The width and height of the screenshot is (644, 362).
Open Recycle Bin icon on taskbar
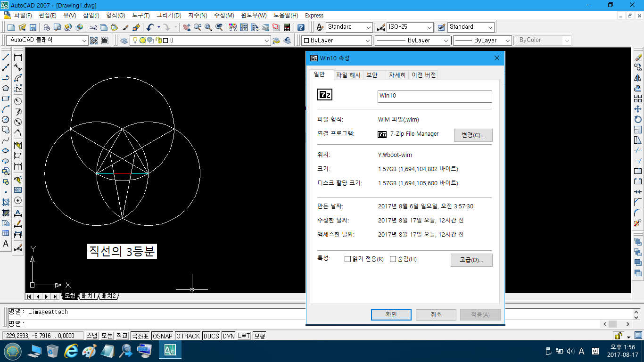point(52,351)
